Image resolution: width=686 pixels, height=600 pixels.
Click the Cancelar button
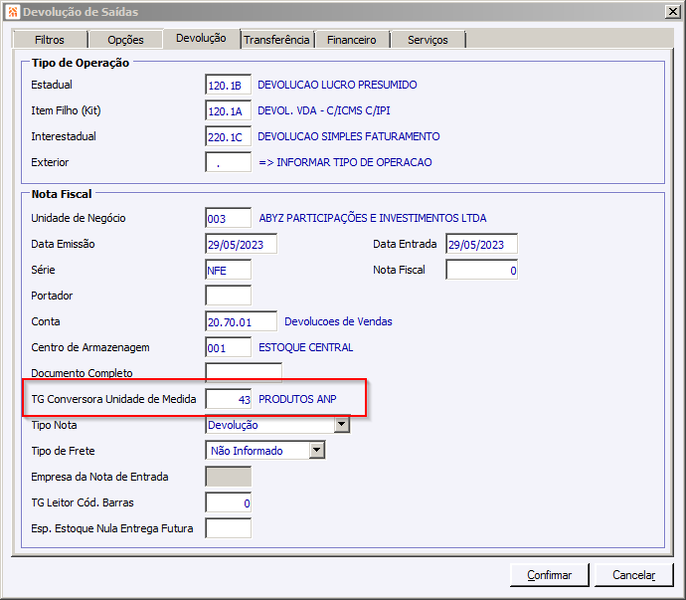click(x=634, y=575)
